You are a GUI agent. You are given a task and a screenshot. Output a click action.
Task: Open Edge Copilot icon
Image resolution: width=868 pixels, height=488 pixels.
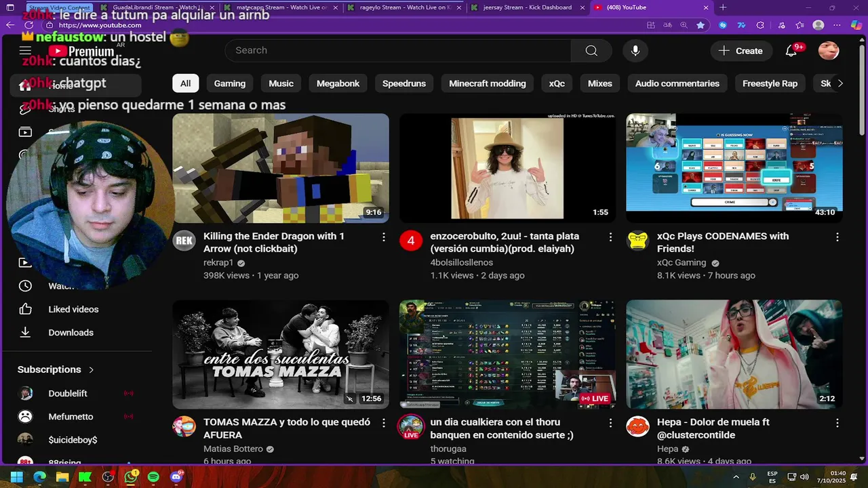coord(856,25)
